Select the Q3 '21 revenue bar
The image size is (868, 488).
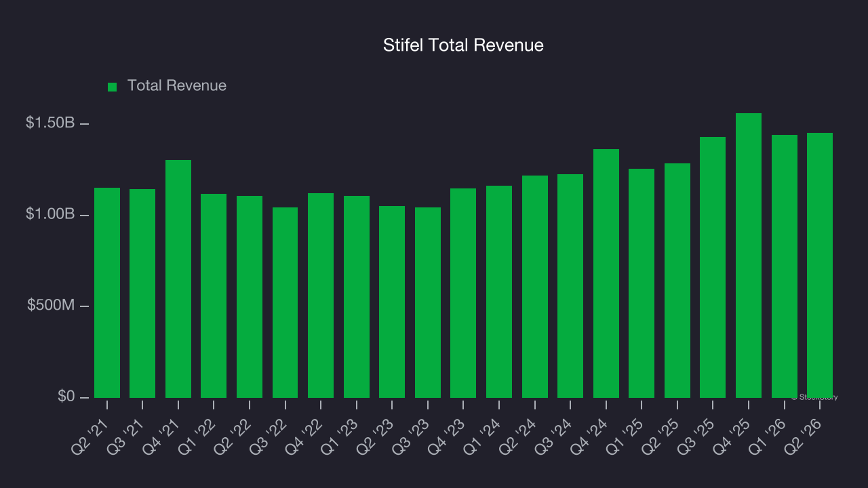(142, 293)
